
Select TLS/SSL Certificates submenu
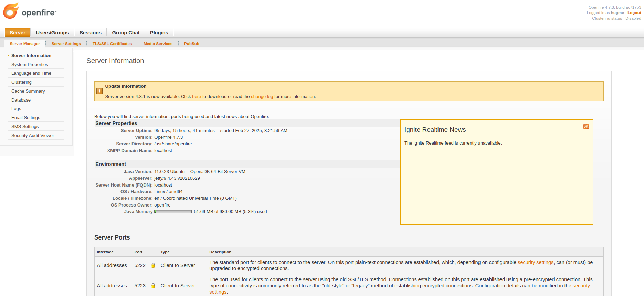(112, 44)
